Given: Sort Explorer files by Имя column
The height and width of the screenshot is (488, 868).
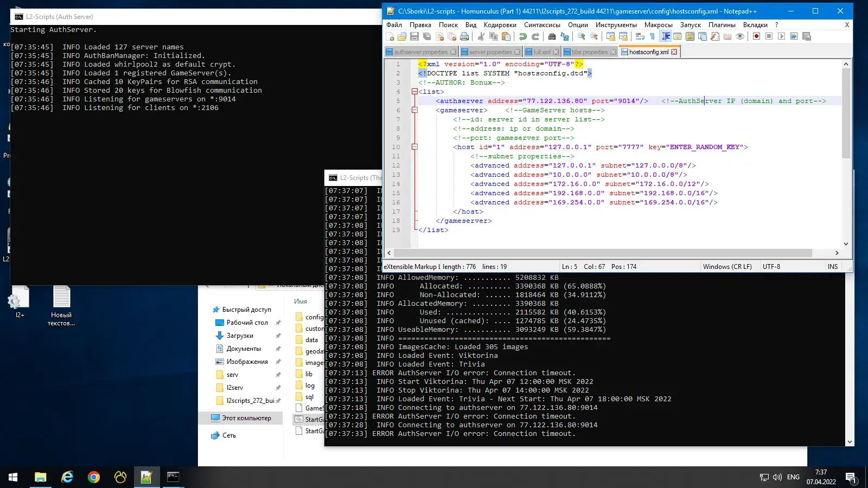Looking at the screenshot, I should click(x=301, y=301).
